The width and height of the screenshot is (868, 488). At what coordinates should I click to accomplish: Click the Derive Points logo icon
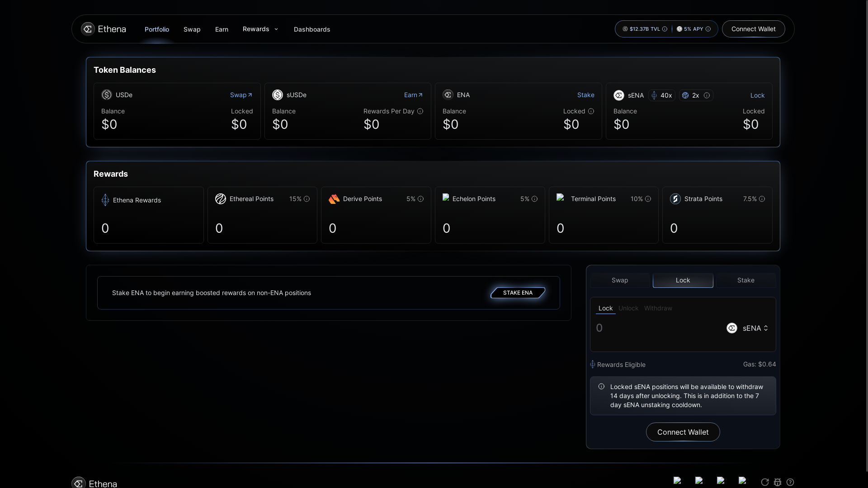(334, 199)
